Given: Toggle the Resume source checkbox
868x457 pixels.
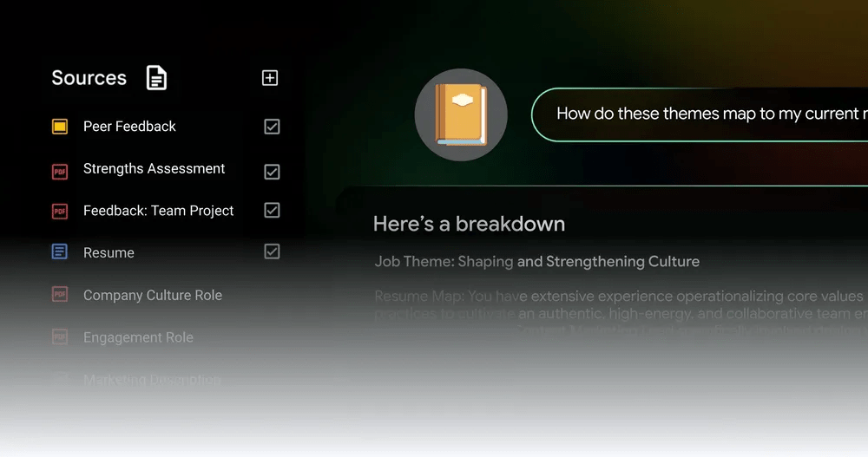Looking at the screenshot, I should pyautogui.click(x=272, y=252).
